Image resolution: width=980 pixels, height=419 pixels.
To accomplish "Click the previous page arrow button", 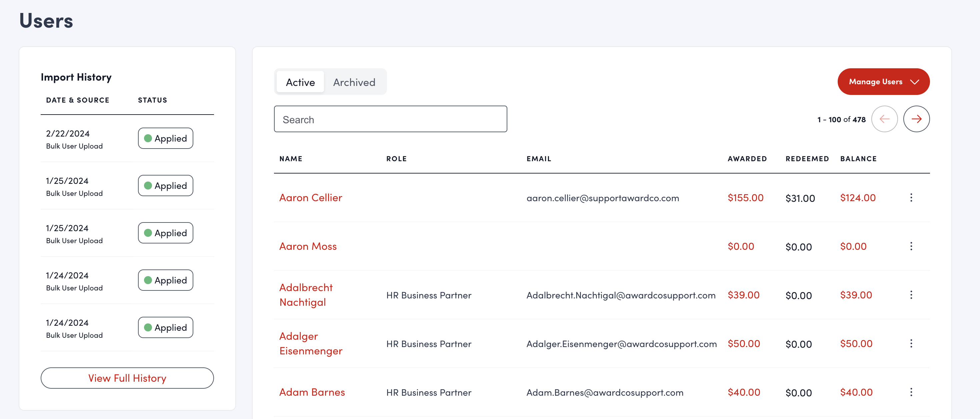I will (884, 119).
